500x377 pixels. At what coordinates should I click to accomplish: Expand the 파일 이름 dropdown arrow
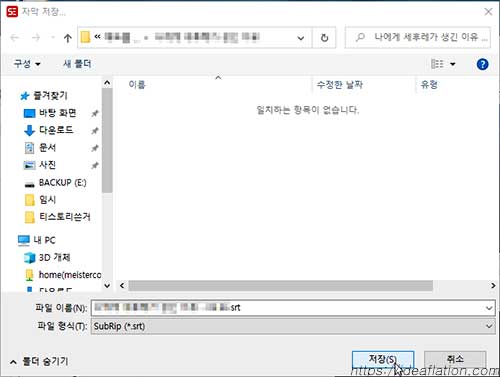[x=489, y=308]
